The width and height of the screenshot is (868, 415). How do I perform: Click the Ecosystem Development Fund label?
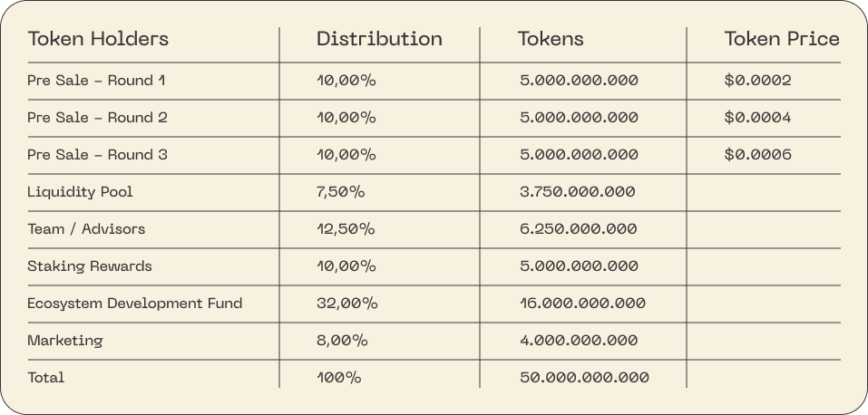135,304
